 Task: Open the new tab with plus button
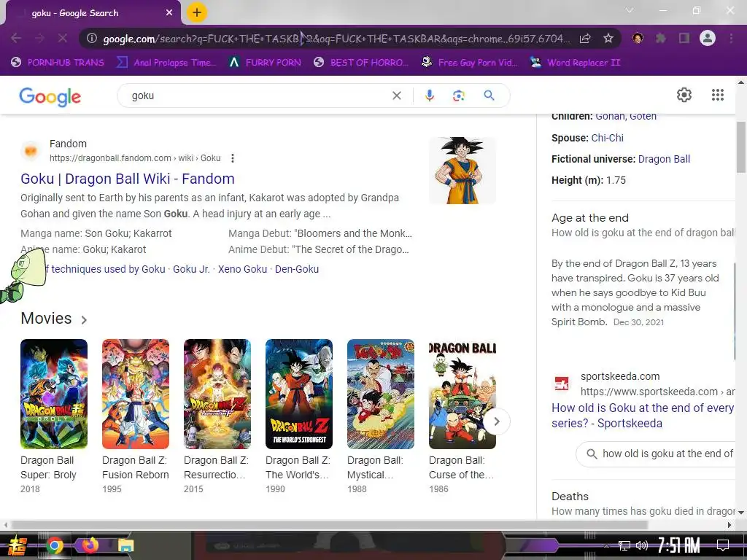(197, 12)
